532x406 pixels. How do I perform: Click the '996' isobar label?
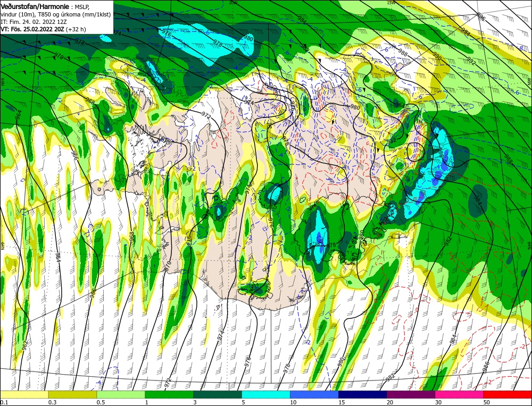[481, 16]
